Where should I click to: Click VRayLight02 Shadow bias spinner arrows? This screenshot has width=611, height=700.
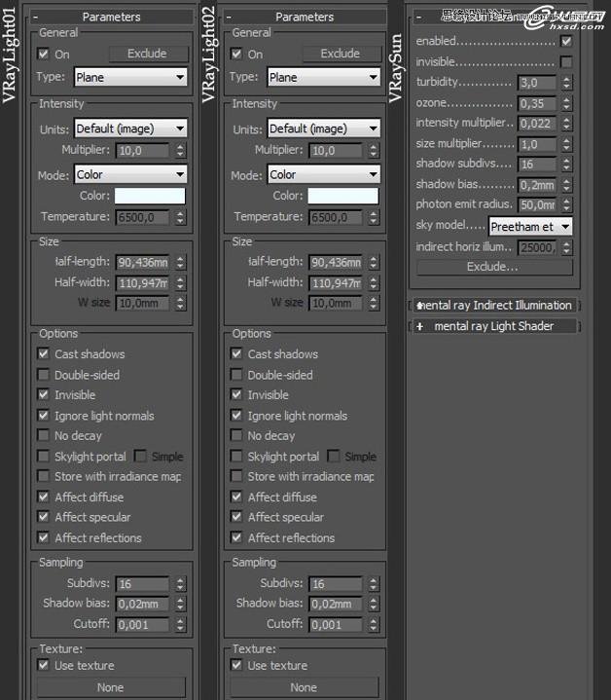pyautogui.click(x=374, y=604)
